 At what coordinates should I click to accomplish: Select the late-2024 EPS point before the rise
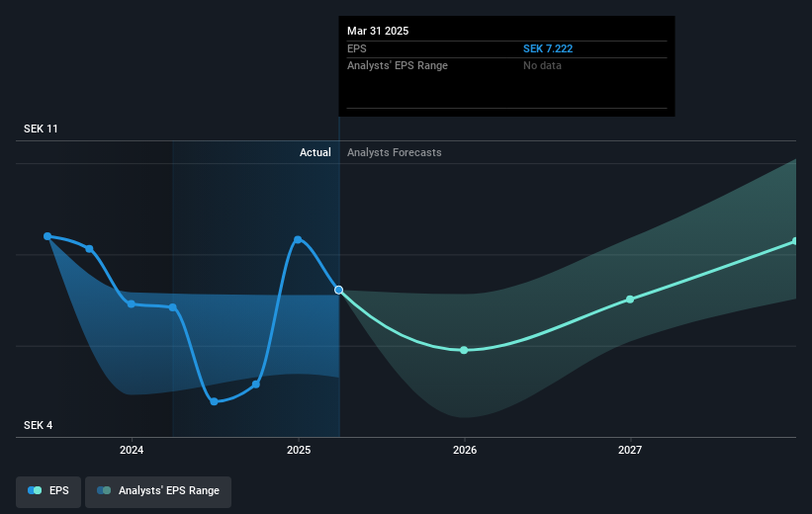[x=256, y=385]
